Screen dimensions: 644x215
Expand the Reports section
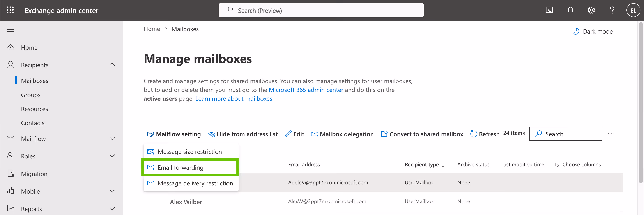(112, 208)
